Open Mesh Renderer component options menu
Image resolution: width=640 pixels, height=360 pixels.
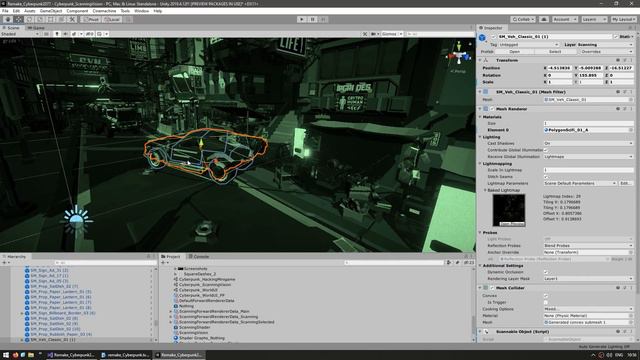[631, 109]
